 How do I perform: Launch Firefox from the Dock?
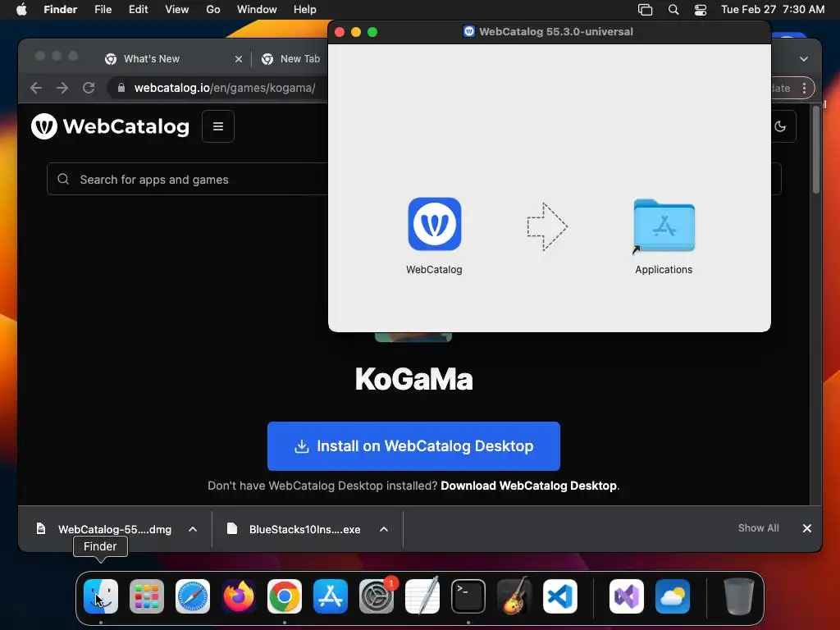pos(239,596)
